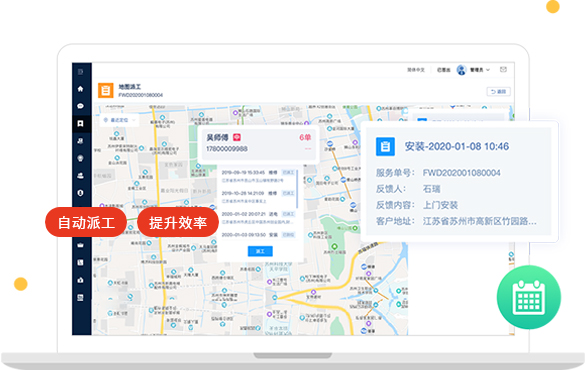The width and height of the screenshot is (585, 370).
Task: Click the 提升效率 red pill
Action: tap(178, 222)
